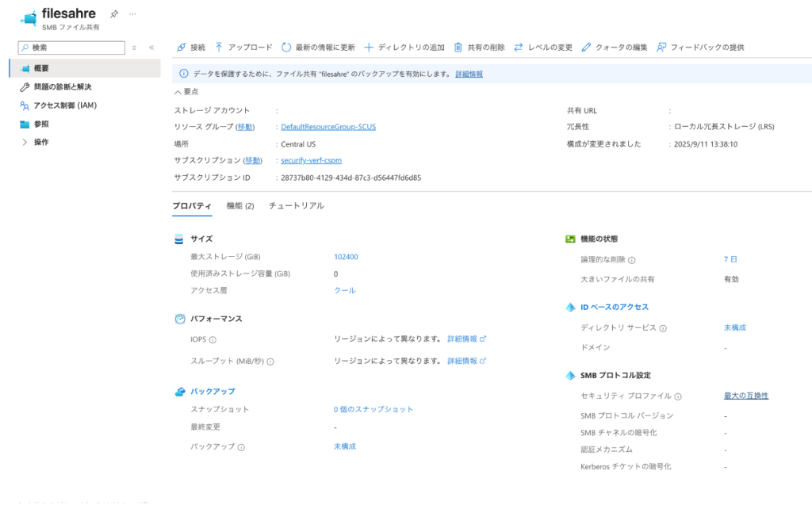Image resolution: width=812 pixels, height=505 pixels.
Task: Open the チュートリアル tab
Action: pos(297,206)
